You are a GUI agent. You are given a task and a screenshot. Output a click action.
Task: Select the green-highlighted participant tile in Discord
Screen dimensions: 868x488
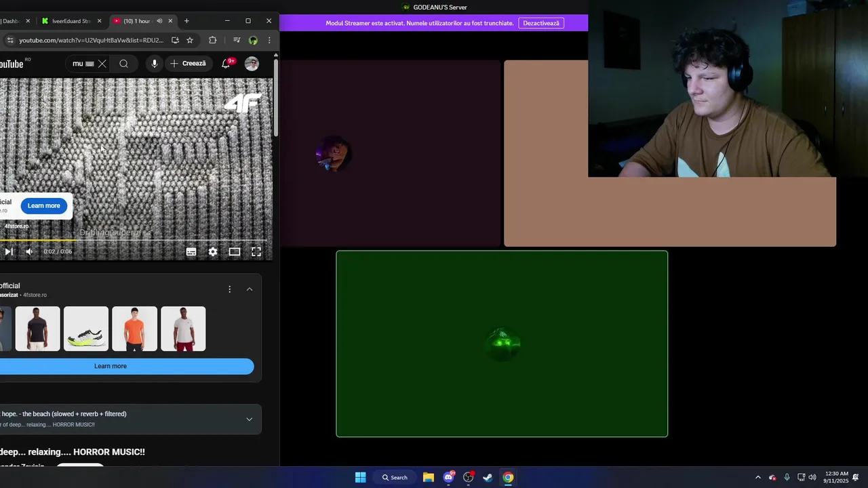[x=502, y=344]
